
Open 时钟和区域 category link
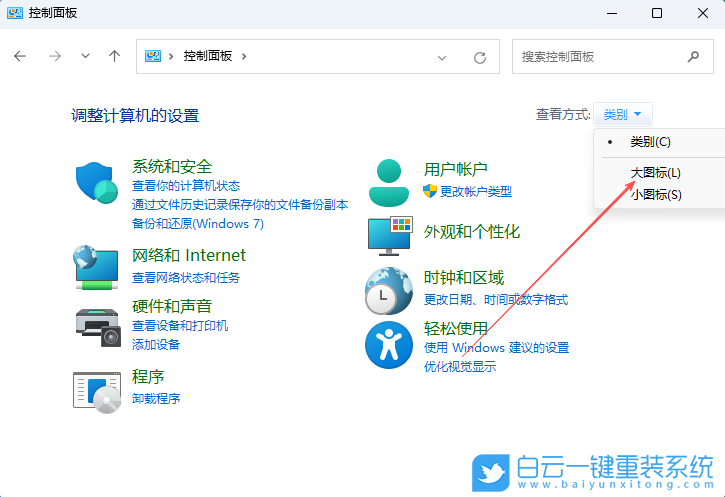pos(464,277)
